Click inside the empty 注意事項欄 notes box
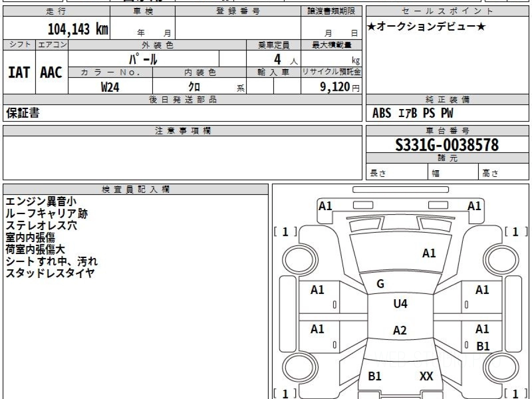The image size is (532, 399). (183, 158)
